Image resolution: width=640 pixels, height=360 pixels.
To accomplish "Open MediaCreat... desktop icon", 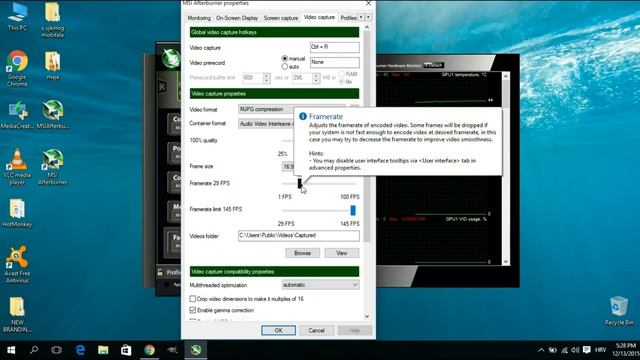I will point(17,114).
